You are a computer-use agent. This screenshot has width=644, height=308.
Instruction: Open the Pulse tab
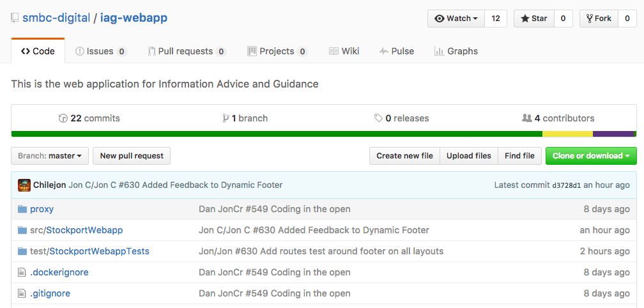click(396, 51)
